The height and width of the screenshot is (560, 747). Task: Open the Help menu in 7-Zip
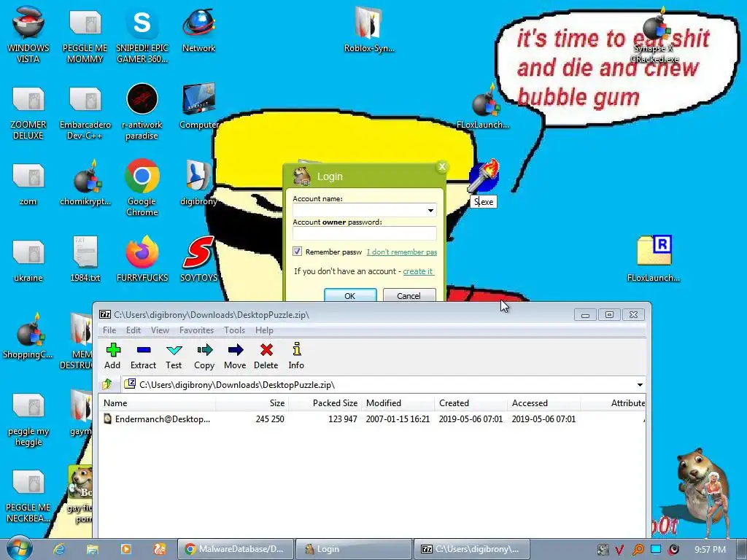click(x=264, y=330)
